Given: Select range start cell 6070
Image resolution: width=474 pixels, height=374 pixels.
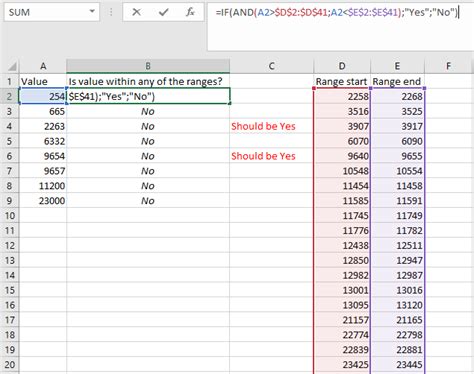Looking at the screenshot, I should coord(342,141).
